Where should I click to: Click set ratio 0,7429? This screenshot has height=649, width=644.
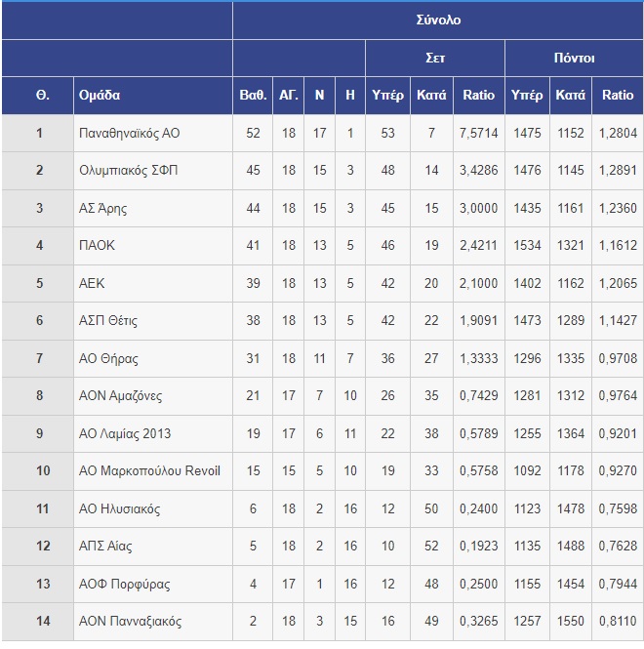[478, 395]
